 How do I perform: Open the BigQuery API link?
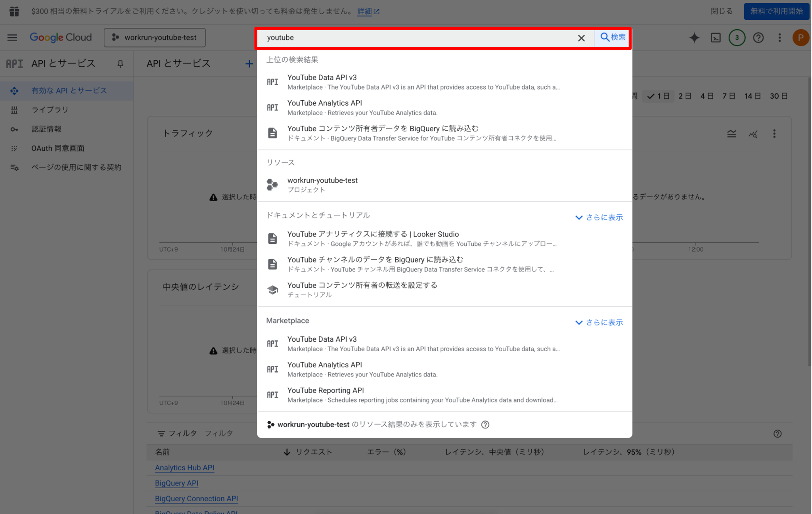(176, 483)
